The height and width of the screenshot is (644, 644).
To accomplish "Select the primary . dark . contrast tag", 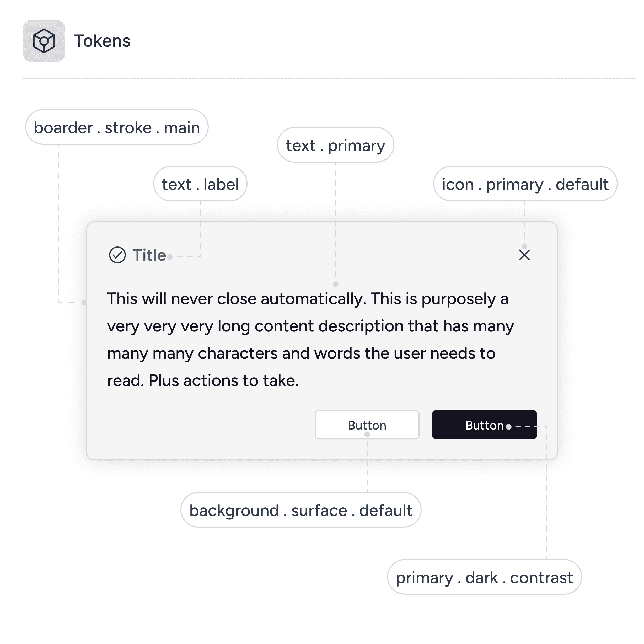I will click(484, 577).
